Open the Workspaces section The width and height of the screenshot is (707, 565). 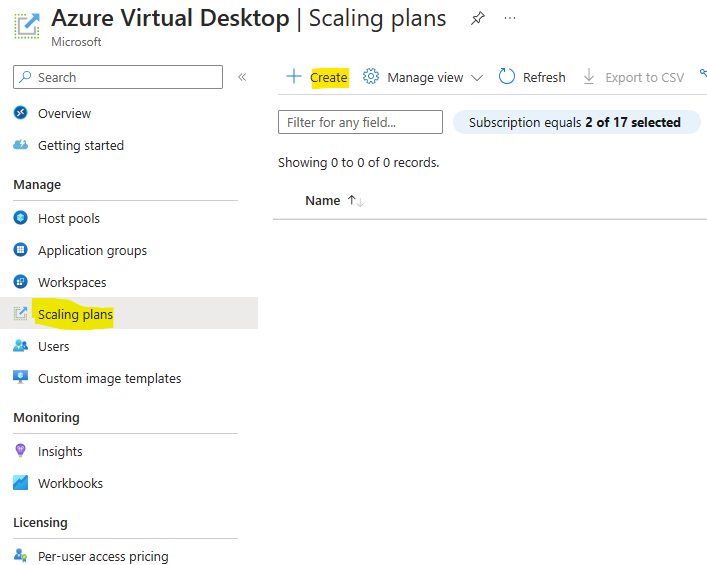72,283
